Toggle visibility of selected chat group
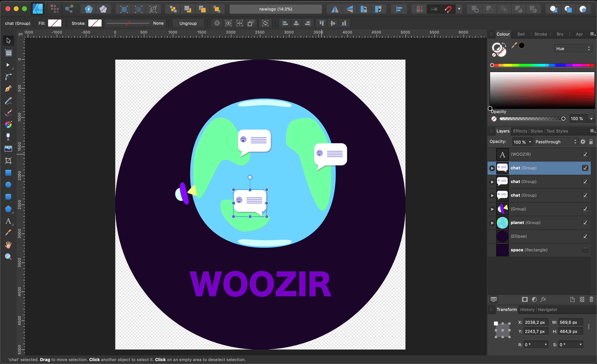 [x=585, y=168]
